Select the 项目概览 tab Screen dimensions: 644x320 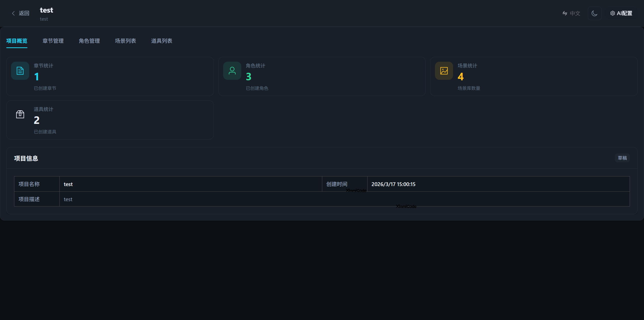(17, 41)
